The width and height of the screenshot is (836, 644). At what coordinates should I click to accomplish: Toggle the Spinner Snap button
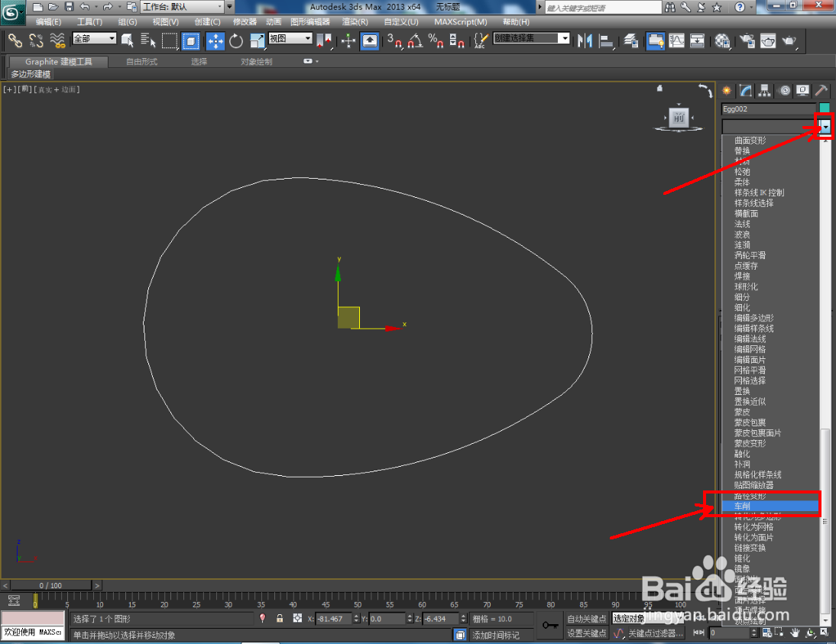(457, 40)
